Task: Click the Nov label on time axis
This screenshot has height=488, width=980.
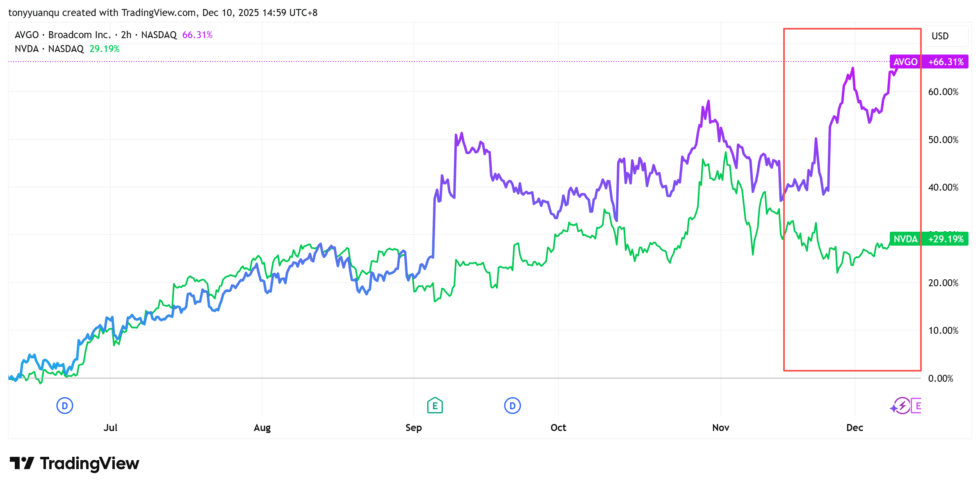Action: [720, 428]
